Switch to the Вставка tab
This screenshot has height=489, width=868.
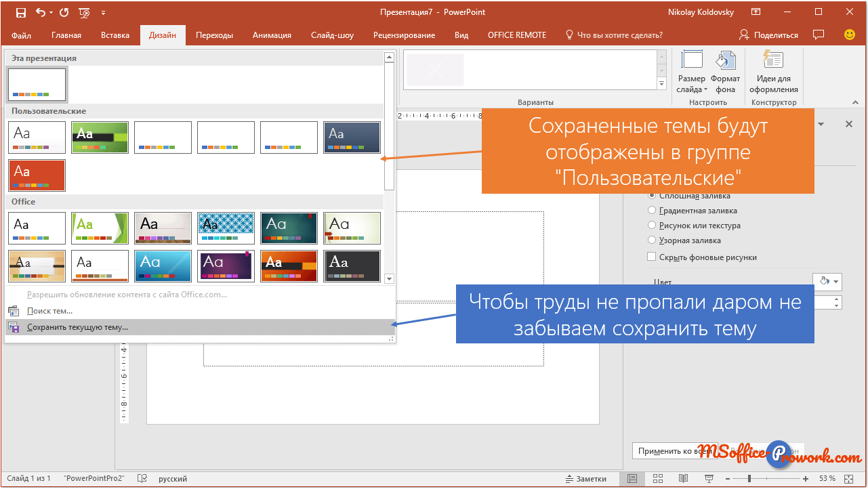click(115, 35)
